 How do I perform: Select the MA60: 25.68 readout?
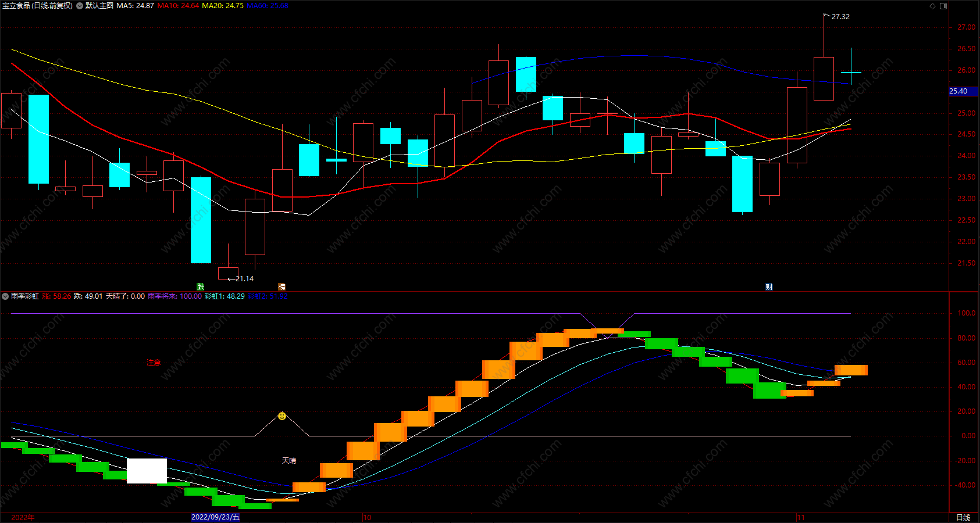coord(268,6)
